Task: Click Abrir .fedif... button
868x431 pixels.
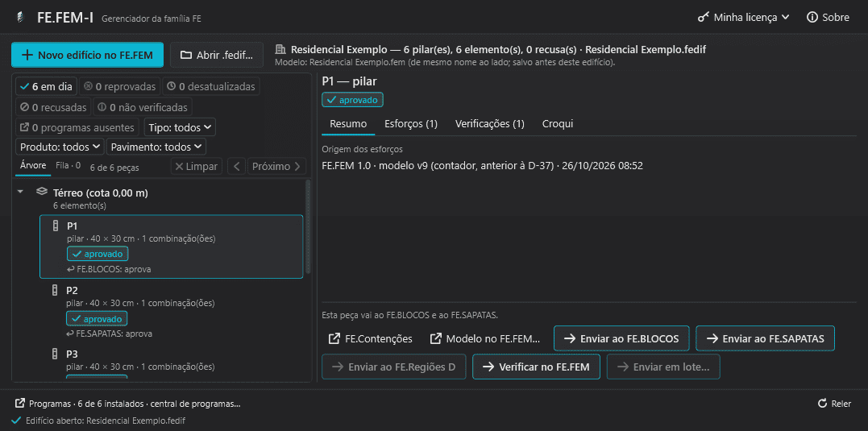Action: click(217, 55)
